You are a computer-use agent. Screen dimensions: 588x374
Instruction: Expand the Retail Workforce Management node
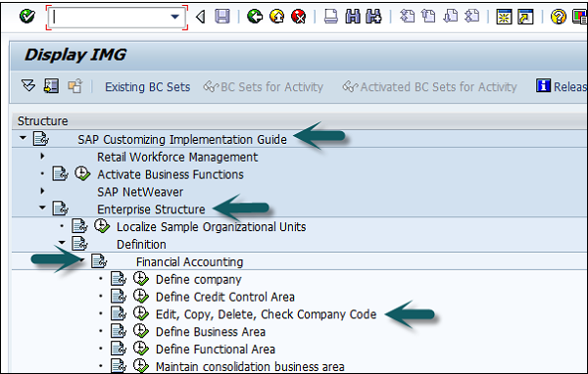pos(42,156)
